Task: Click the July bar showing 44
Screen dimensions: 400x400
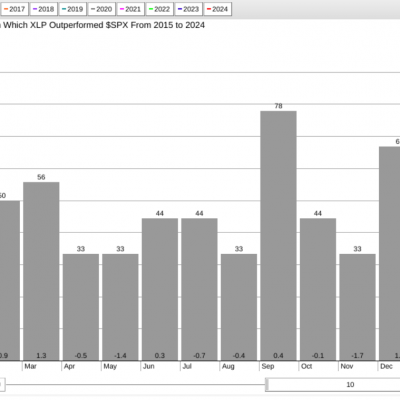Action: pyautogui.click(x=199, y=289)
